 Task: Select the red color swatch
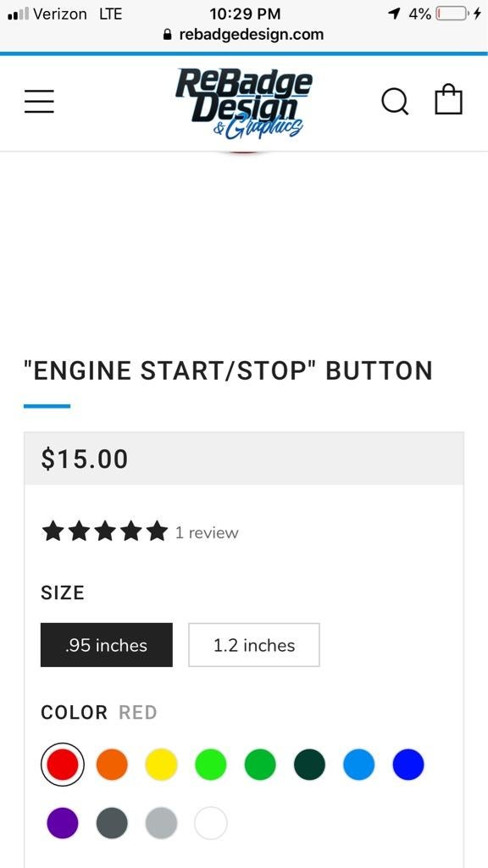click(x=63, y=764)
